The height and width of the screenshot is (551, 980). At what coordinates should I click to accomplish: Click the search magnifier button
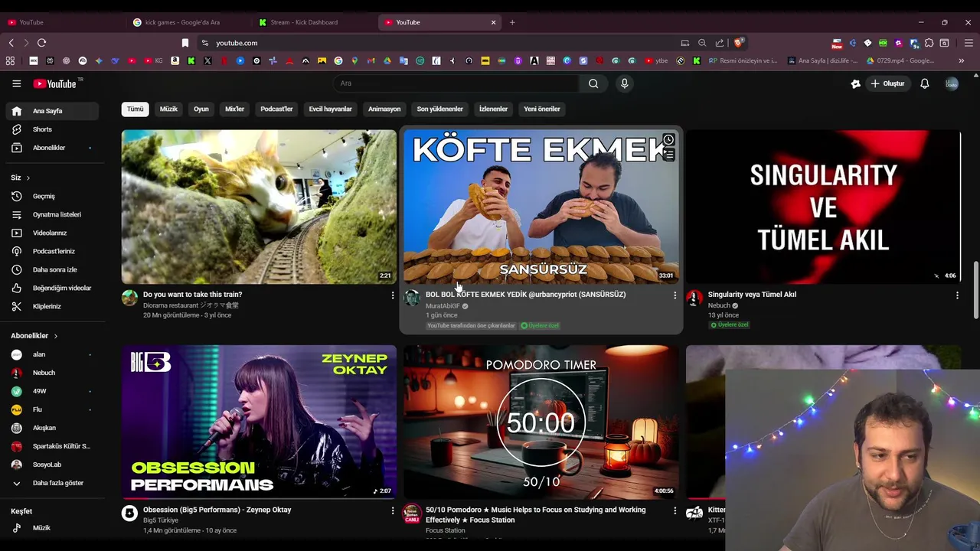click(593, 83)
